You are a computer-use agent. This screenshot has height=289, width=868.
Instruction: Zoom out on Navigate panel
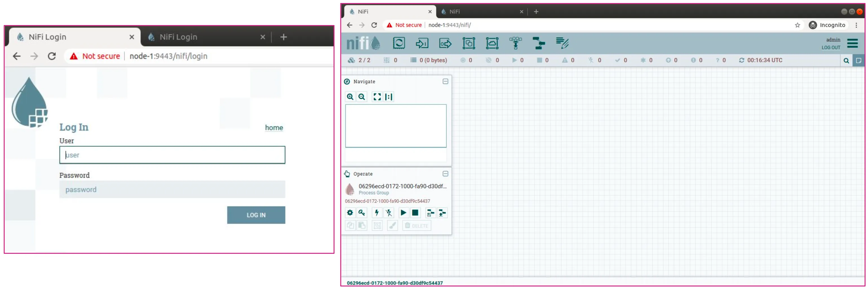[x=362, y=97]
